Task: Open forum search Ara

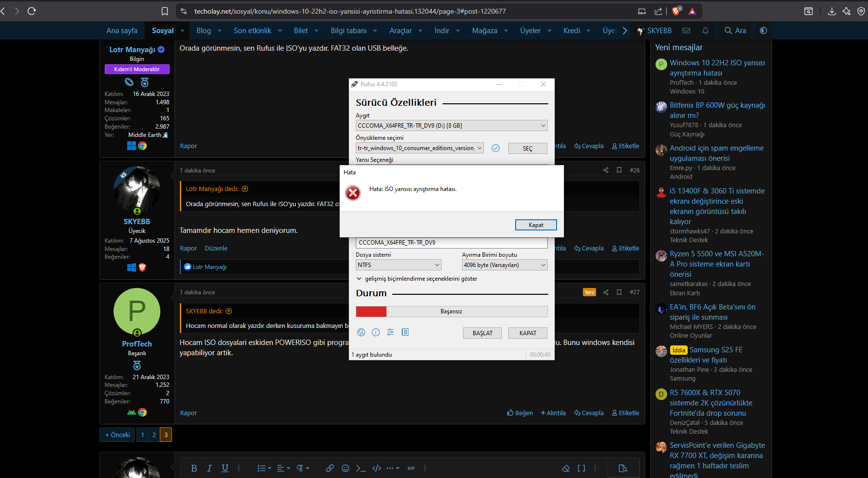Action: (735, 30)
